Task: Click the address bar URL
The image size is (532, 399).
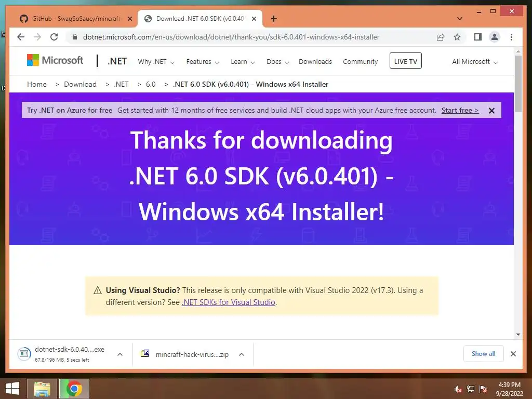Action: coord(231,37)
